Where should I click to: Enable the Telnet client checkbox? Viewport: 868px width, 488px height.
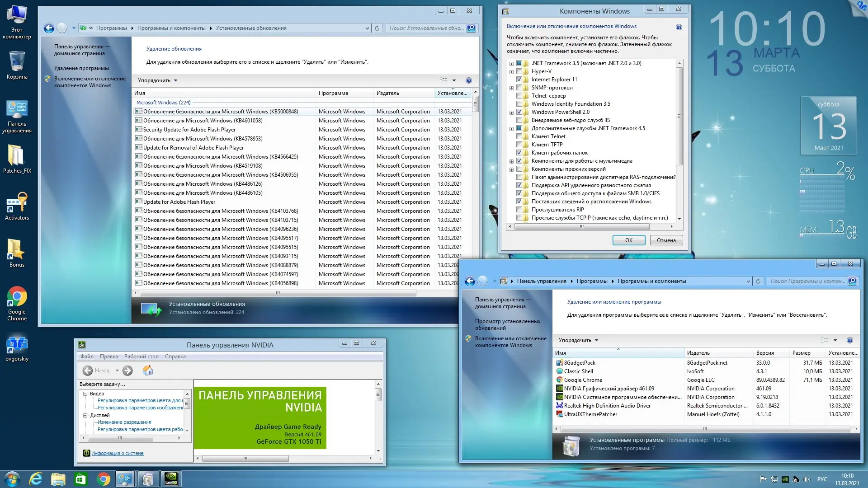click(x=519, y=136)
